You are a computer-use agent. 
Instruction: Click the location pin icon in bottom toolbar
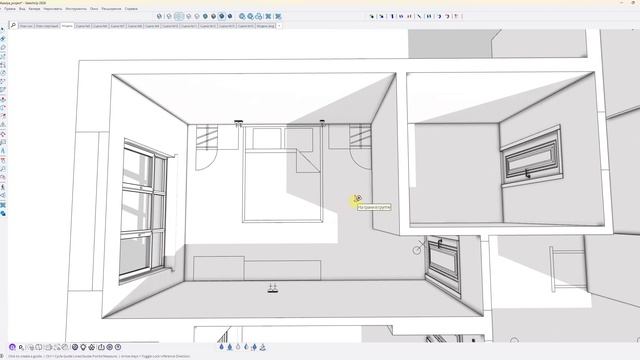[x=83, y=347]
